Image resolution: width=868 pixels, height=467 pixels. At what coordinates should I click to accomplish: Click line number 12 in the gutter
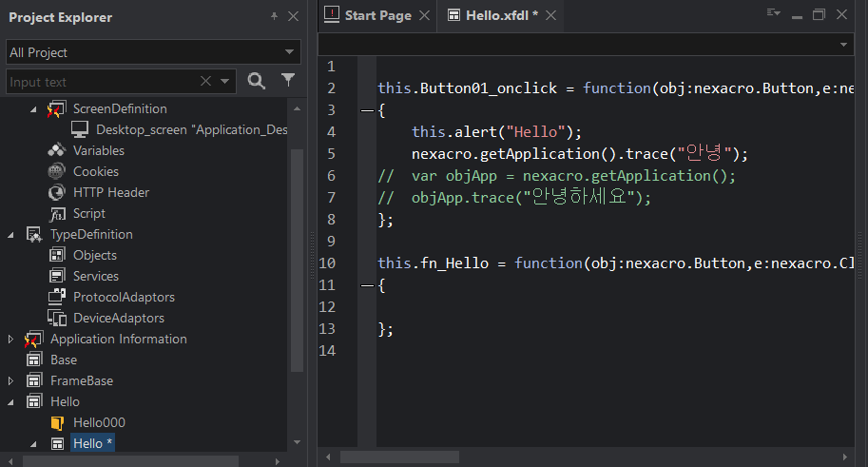point(327,307)
